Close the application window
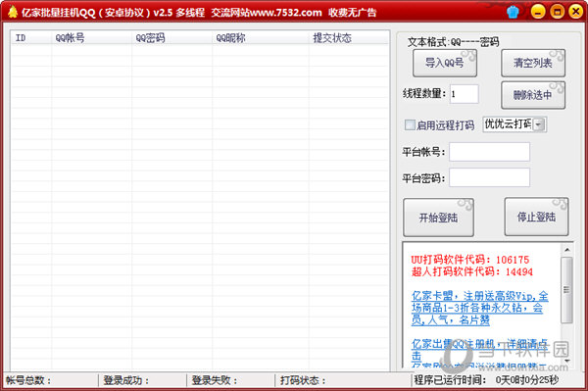Screen dimensions: 588x391 [x=576, y=12]
